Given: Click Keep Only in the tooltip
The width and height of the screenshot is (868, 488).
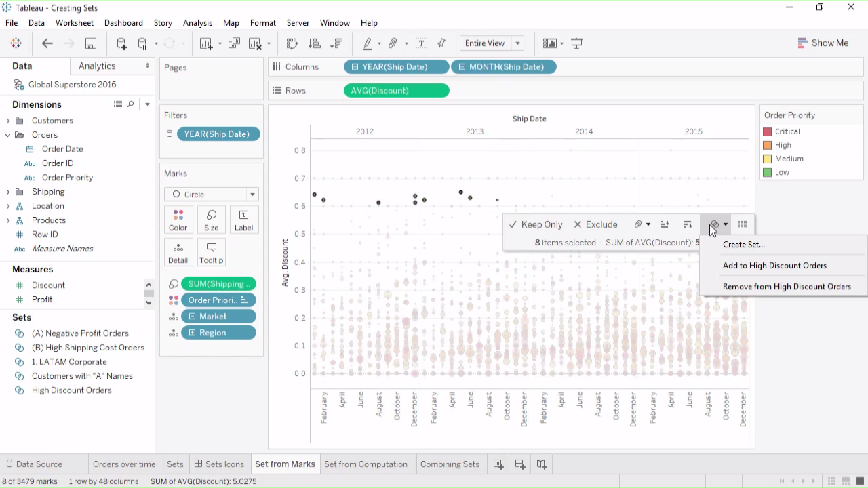Looking at the screenshot, I should [536, 224].
